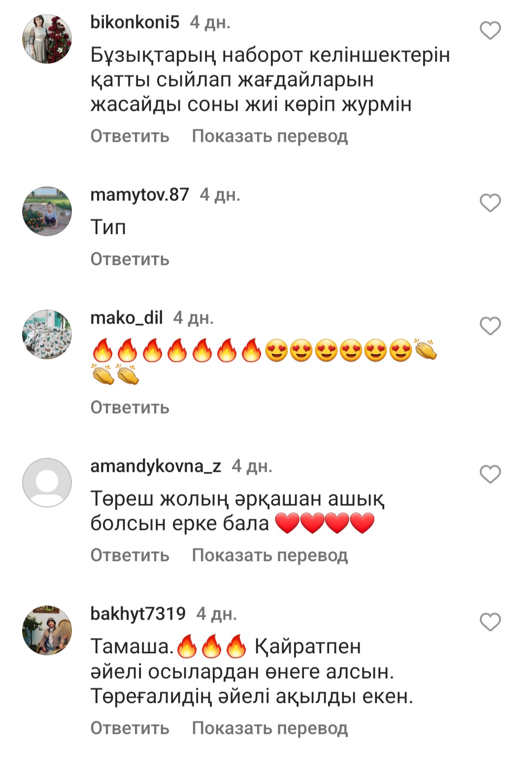Reply to bakhyt7319's comment

point(130,728)
